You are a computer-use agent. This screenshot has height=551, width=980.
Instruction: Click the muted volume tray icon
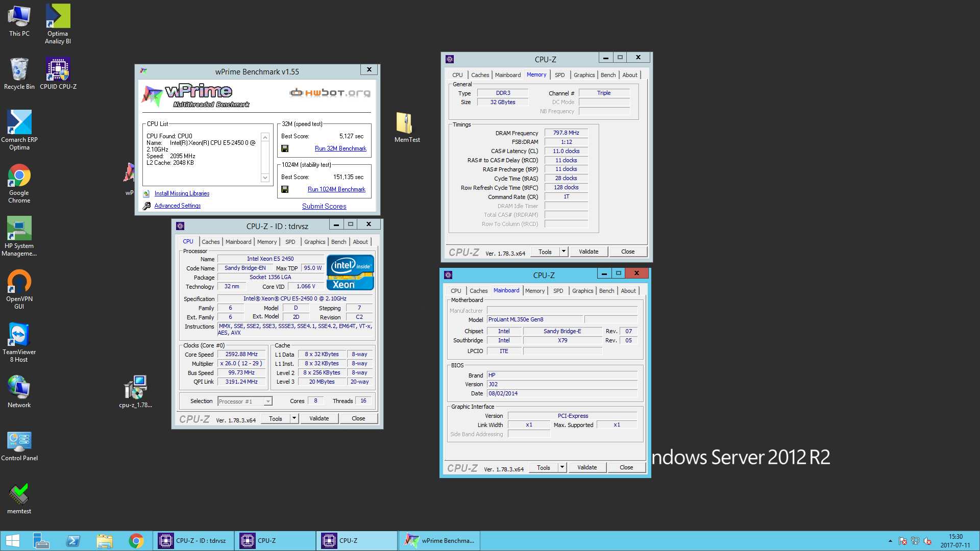point(927,541)
